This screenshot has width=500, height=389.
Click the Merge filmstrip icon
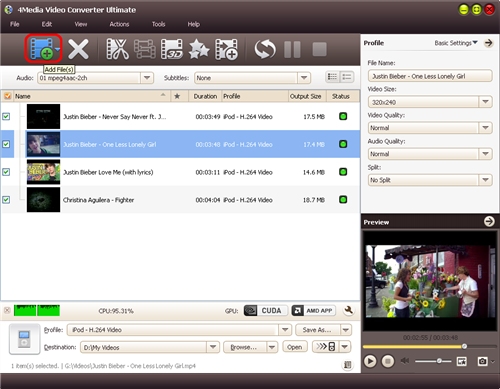[x=145, y=49]
